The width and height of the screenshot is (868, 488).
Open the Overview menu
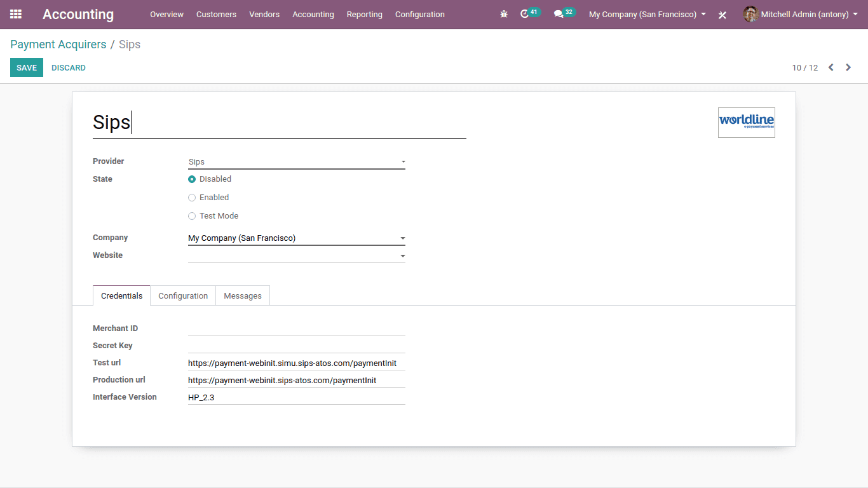[x=167, y=14]
